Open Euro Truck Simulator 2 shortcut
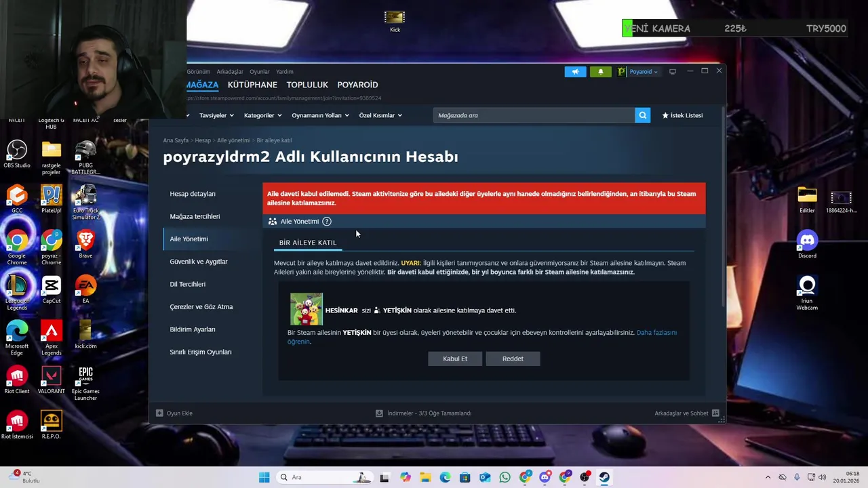The image size is (868, 488). click(x=85, y=202)
